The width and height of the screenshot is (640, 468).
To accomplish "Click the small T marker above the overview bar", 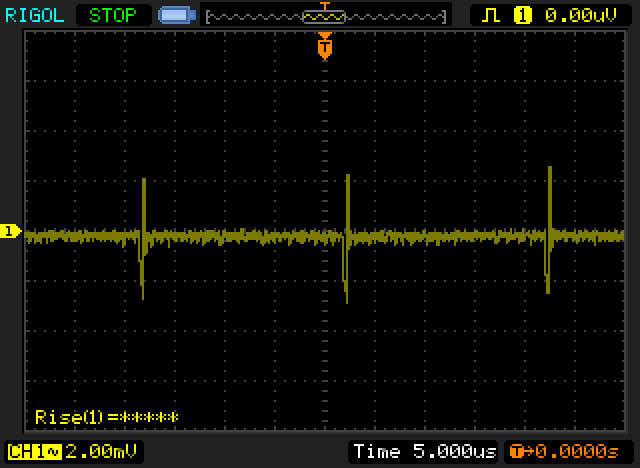I will [x=325, y=5].
